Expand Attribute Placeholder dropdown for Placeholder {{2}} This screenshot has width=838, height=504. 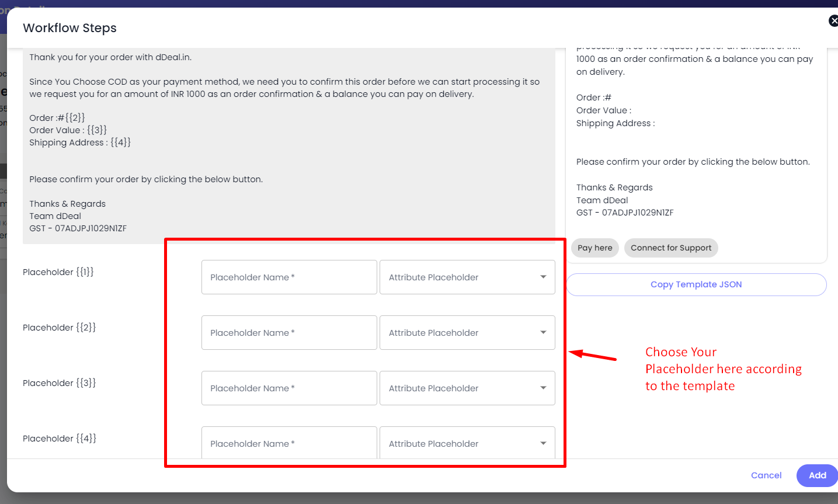467,333
